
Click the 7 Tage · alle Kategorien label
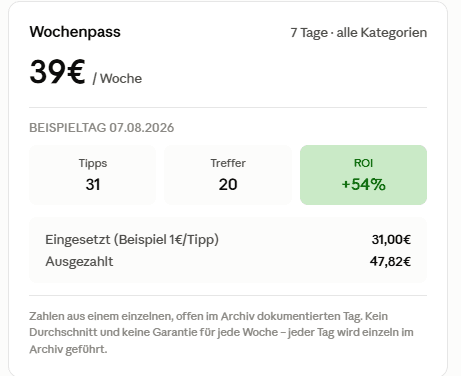pos(359,33)
